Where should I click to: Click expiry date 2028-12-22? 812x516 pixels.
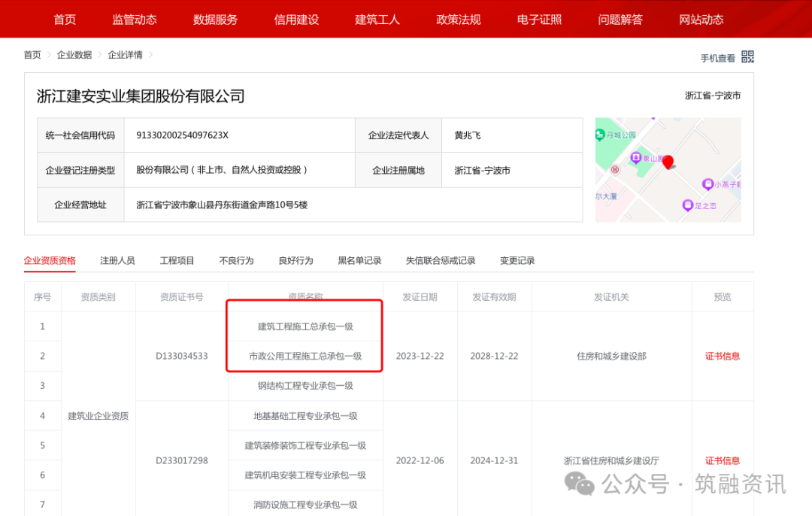pos(494,356)
